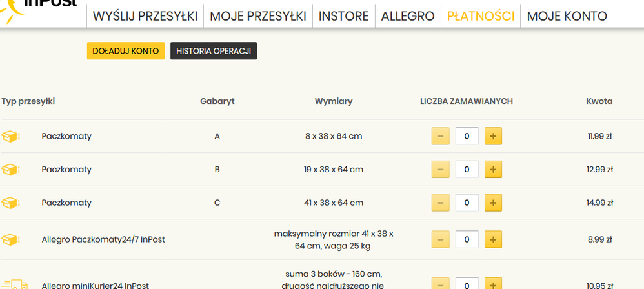Screen dimensions: 644x289
Task: Click the price '12.99 zł'
Action: click(x=599, y=170)
